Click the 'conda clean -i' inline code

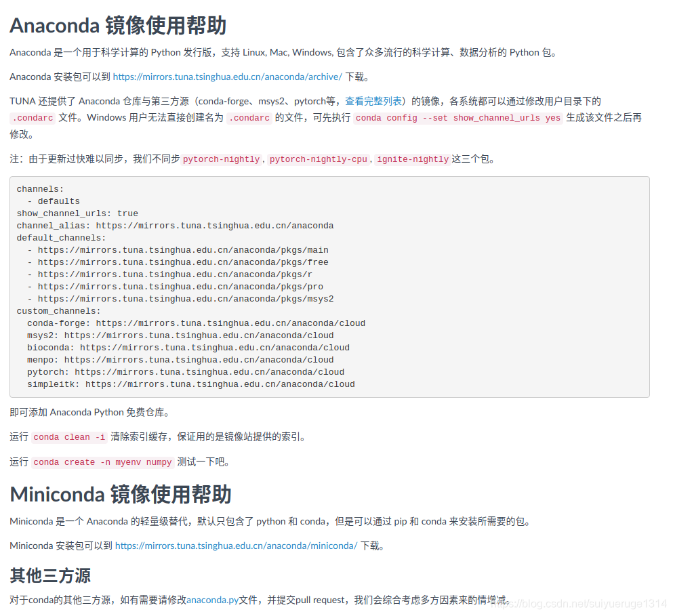click(69, 437)
